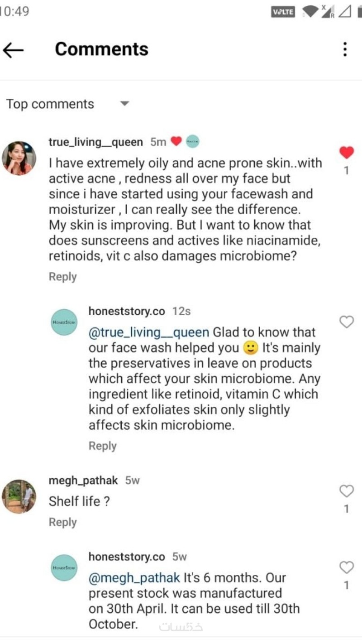Open the three-dot options menu
362x644 pixels.
click(345, 49)
